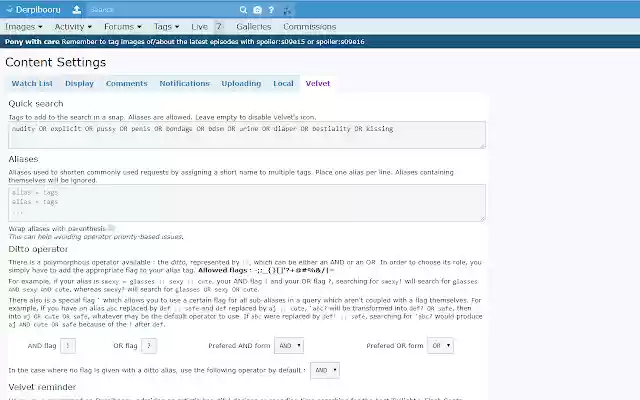Screen dimensions: 640x400
Task: Switch to the Display tab
Action: 79,83
